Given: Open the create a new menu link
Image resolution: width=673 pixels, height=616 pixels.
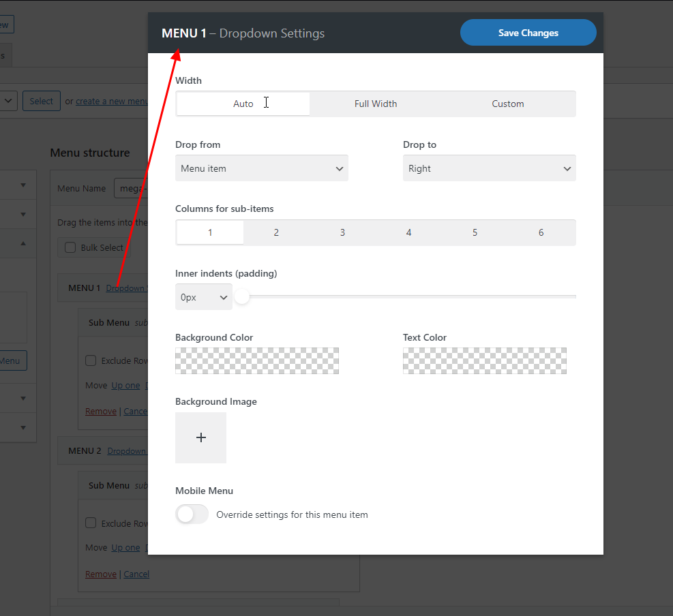Looking at the screenshot, I should click(112, 102).
